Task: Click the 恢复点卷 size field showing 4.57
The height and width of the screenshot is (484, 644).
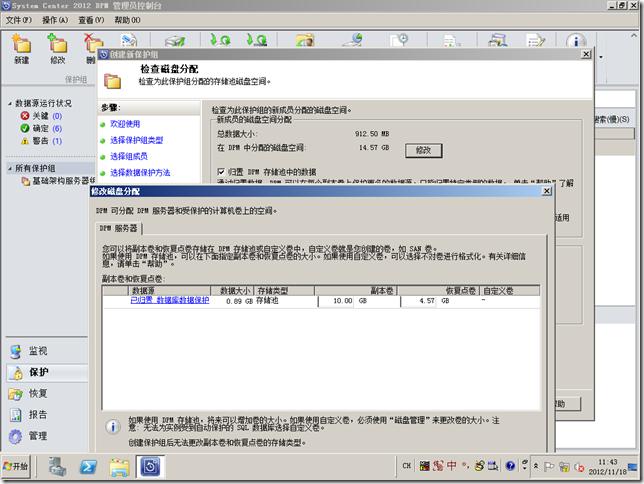Action: point(418,301)
